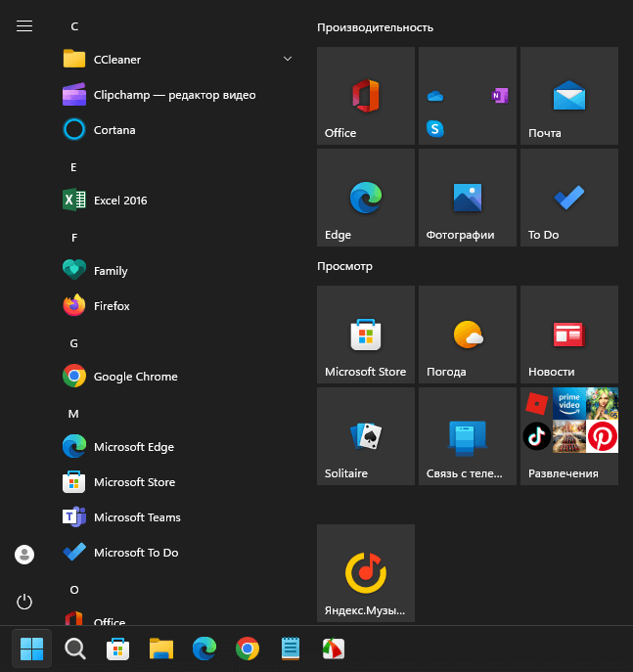Open the Погода weather tile
Screen dimensions: 633x672
tap(467, 335)
